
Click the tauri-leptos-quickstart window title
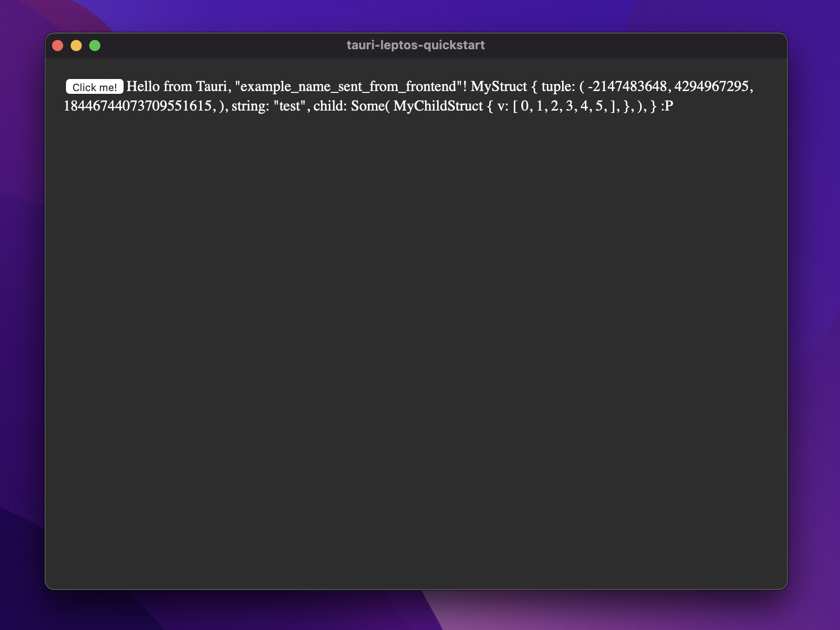coord(416,45)
